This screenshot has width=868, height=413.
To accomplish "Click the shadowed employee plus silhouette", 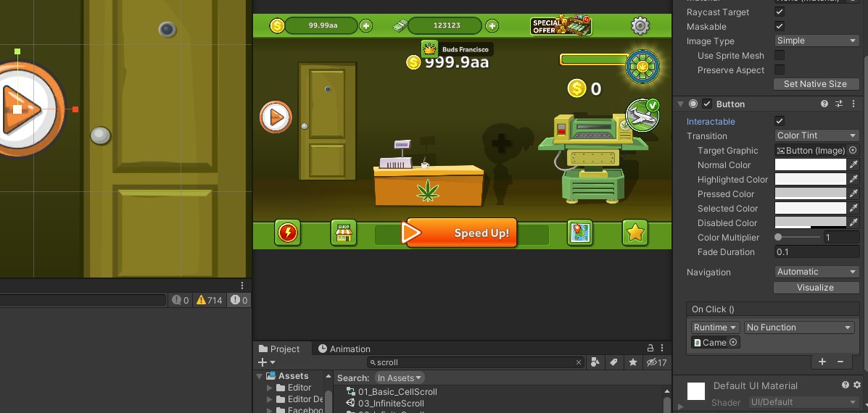I will (x=502, y=162).
